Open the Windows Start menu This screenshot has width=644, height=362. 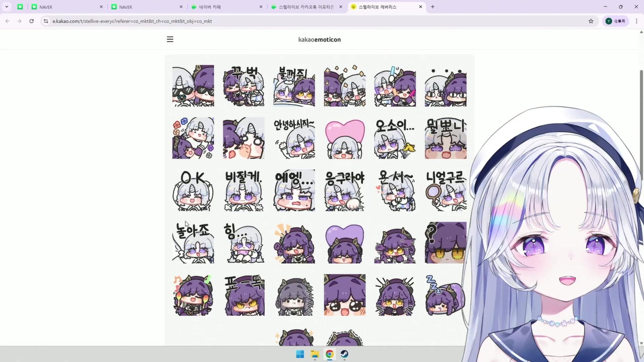tap(300, 354)
